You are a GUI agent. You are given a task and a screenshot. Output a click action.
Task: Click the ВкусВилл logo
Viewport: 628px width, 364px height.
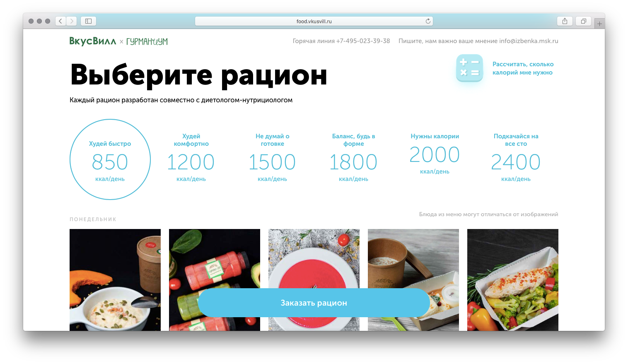pos(93,41)
